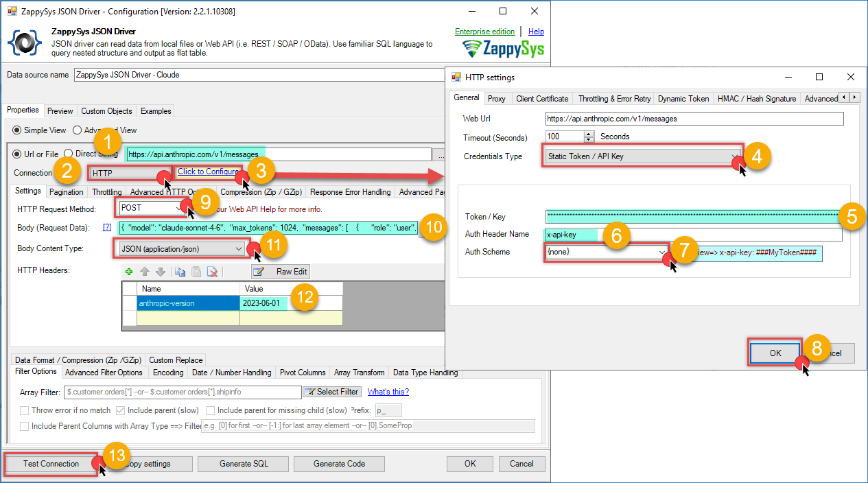Switch to the Throttling & Error Retry tab
Screen dimensions: 868x483
[614, 99]
